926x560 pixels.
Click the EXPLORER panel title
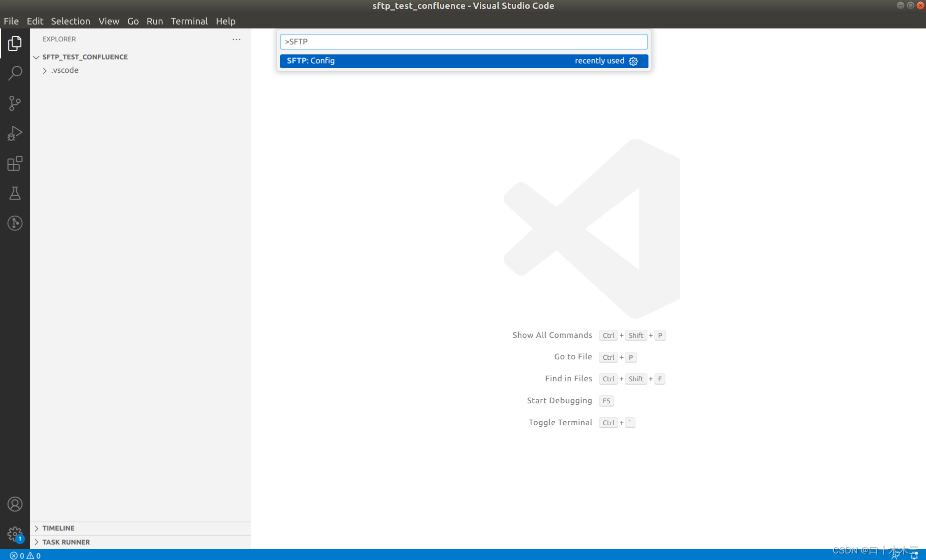click(59, 39)
